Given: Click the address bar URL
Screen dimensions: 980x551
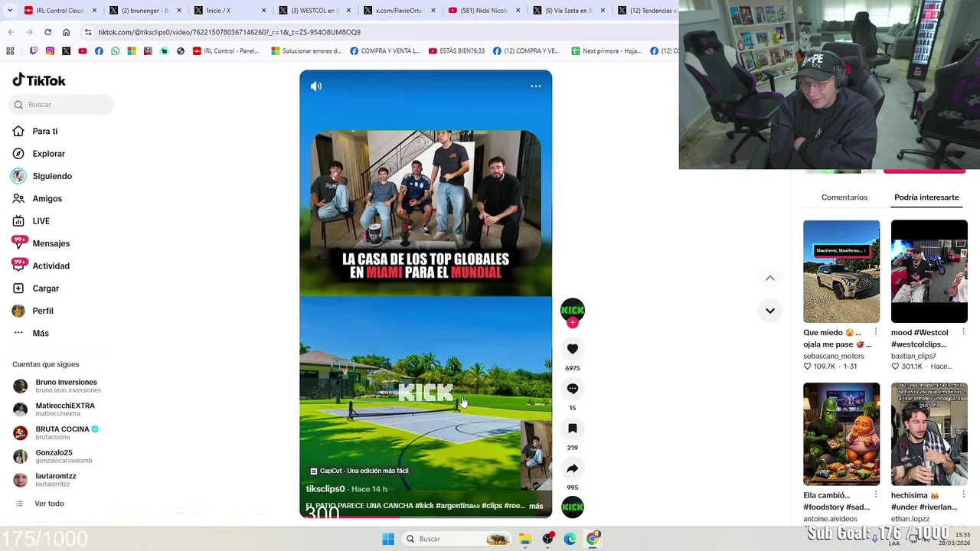Looking at the screenshot, I should [x=229, y=32].
